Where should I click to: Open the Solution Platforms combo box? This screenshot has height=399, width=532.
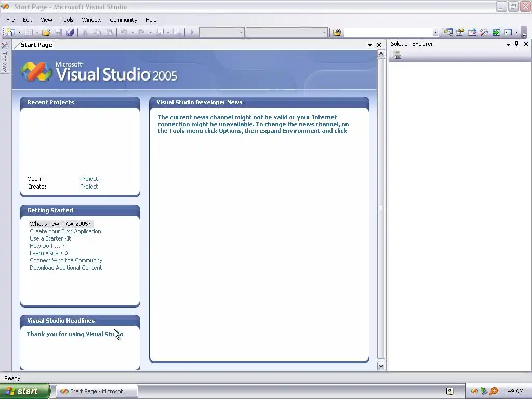click(287, 33)
